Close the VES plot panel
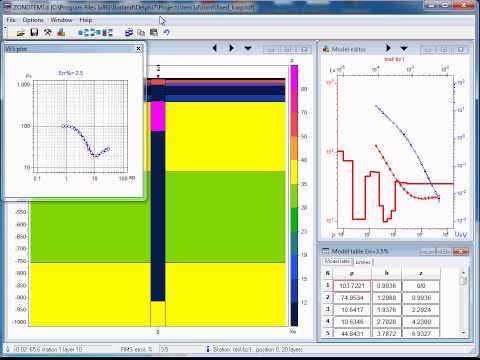 click(139, 49)
